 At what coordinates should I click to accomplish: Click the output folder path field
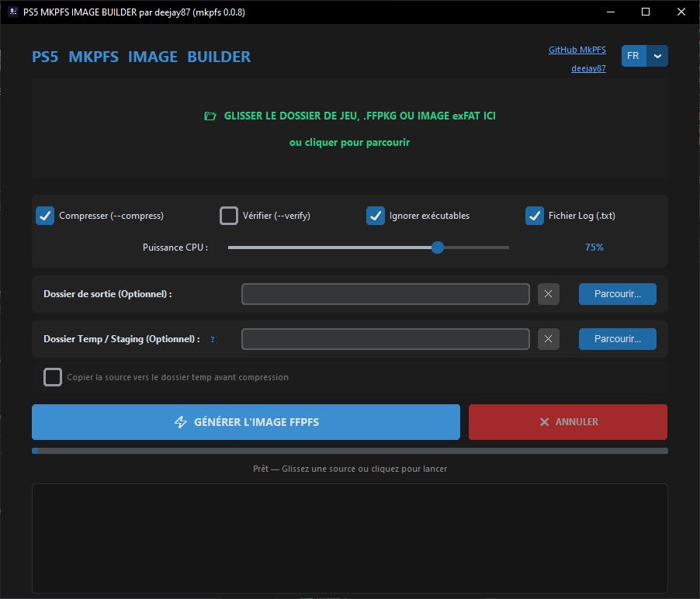[386, 294]
